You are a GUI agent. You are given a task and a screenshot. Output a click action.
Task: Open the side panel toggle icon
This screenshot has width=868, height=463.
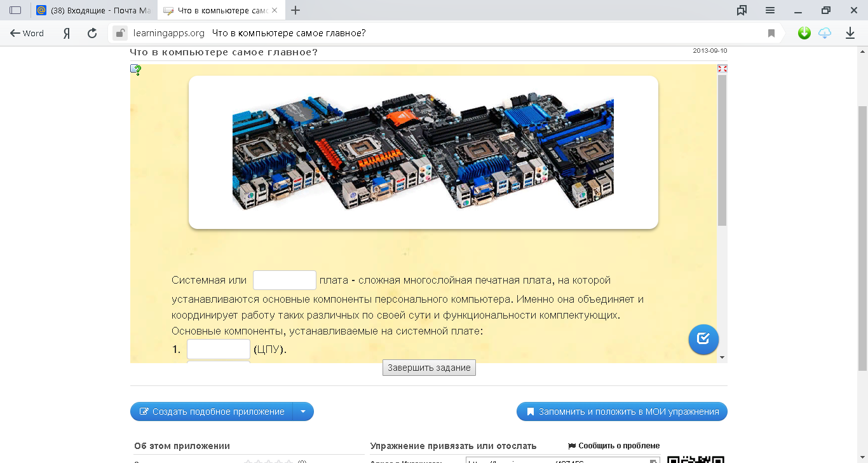point(15,10)
